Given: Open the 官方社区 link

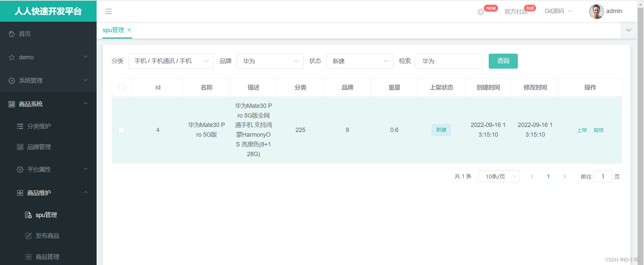Looking at the screenshot, I should pos(516,12).
